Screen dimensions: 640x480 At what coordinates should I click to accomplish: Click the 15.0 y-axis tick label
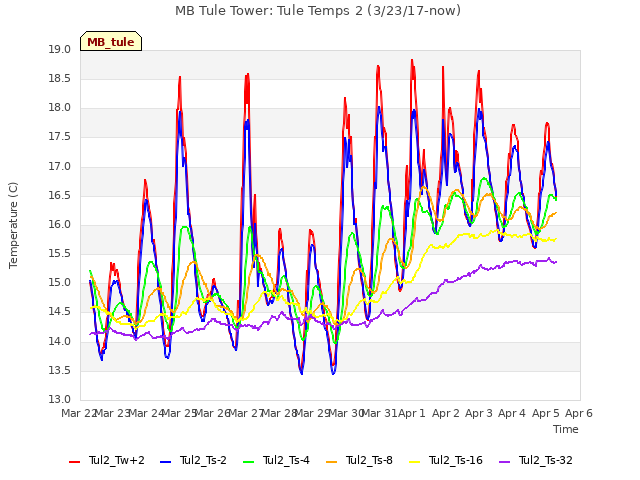[60, 282]
